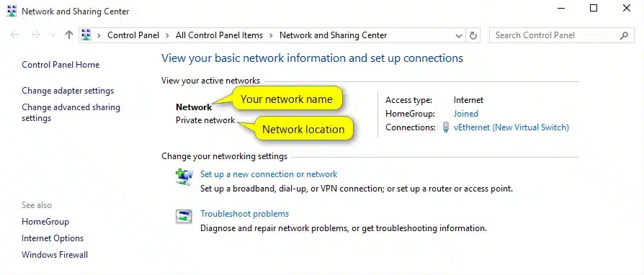644x275 pixels.
Task: Open Change adapter settings link
Action: click(68, 91)
